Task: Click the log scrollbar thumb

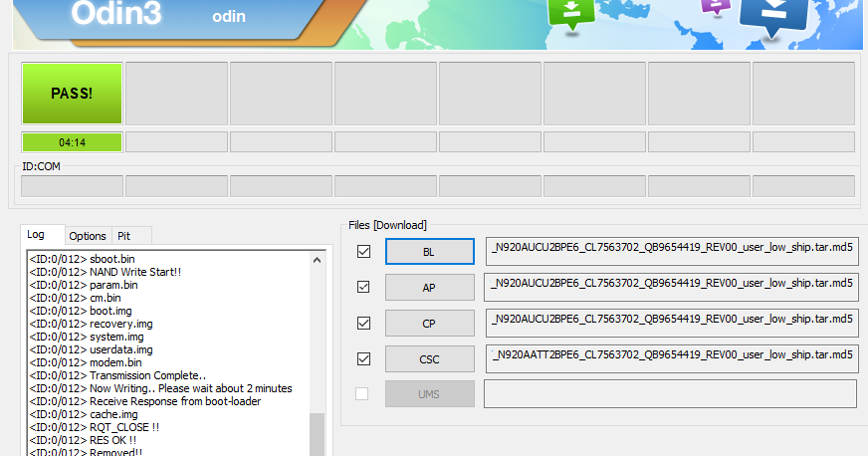Action: [x=318, y=434]
